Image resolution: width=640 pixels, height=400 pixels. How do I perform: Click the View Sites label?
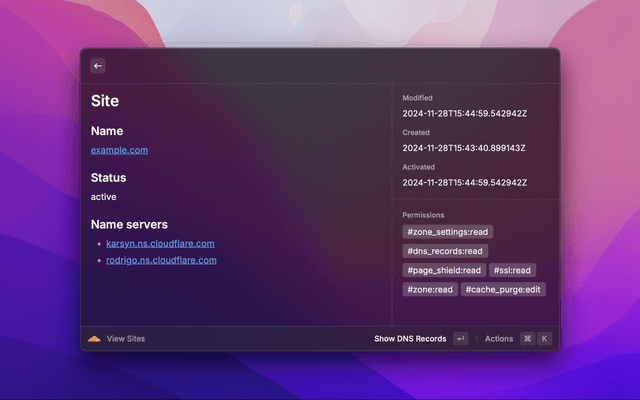pos(126,339)
